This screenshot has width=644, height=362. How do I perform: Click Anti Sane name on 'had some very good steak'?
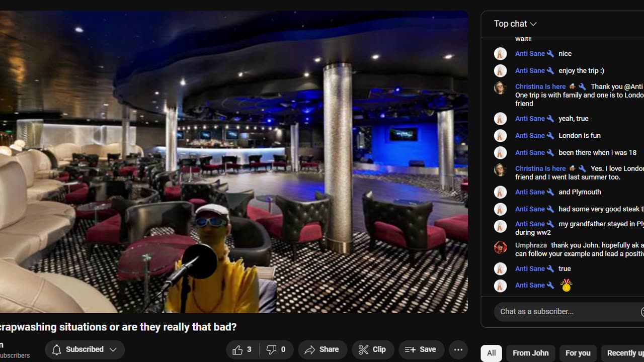coord(530,209)
